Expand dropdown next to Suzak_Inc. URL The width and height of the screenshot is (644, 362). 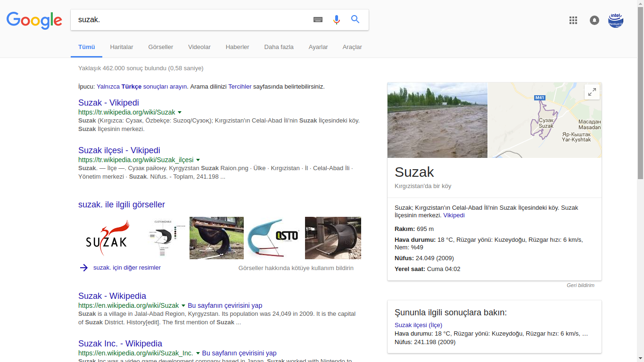coord(198,354)
